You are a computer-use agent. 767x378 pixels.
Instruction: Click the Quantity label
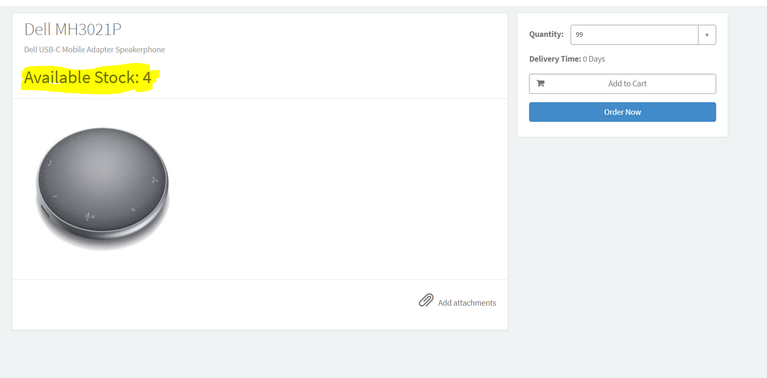coord(546,34)
